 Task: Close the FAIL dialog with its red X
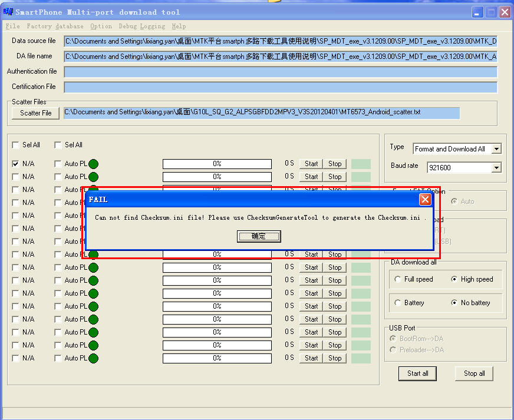(x=425, y=199)
